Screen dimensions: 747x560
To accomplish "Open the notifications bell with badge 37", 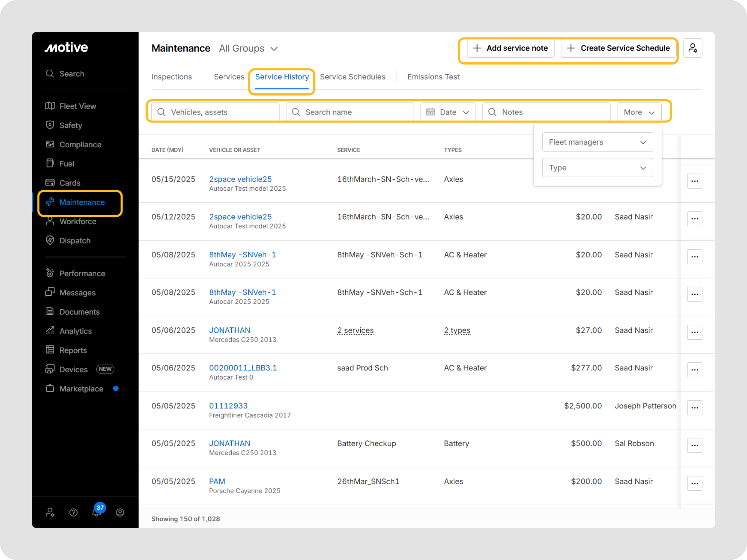I will (97, 512).
